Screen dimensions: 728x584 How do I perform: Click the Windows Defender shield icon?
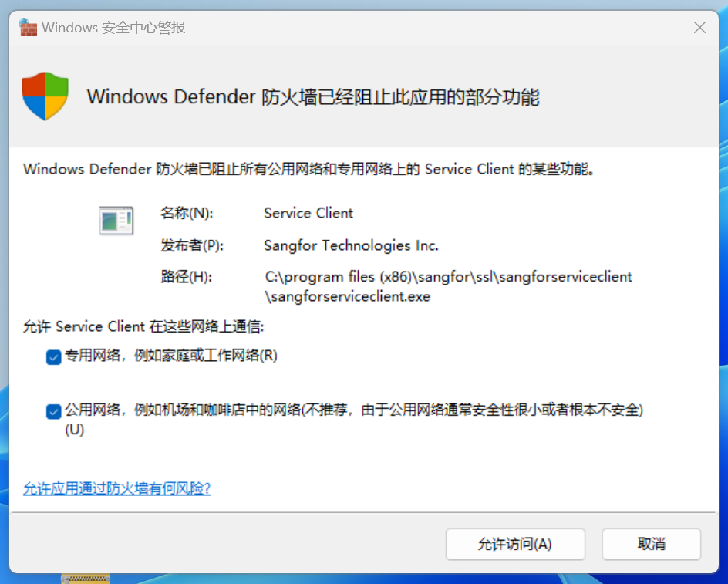[x=45, y=96]
